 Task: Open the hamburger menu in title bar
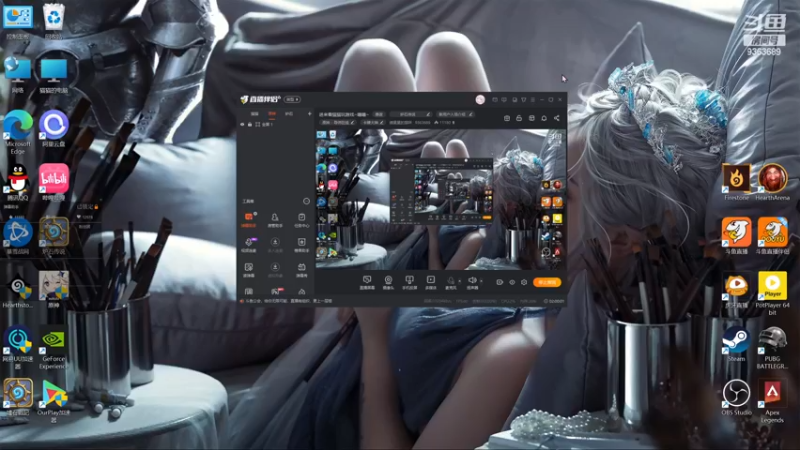[533, 99]
